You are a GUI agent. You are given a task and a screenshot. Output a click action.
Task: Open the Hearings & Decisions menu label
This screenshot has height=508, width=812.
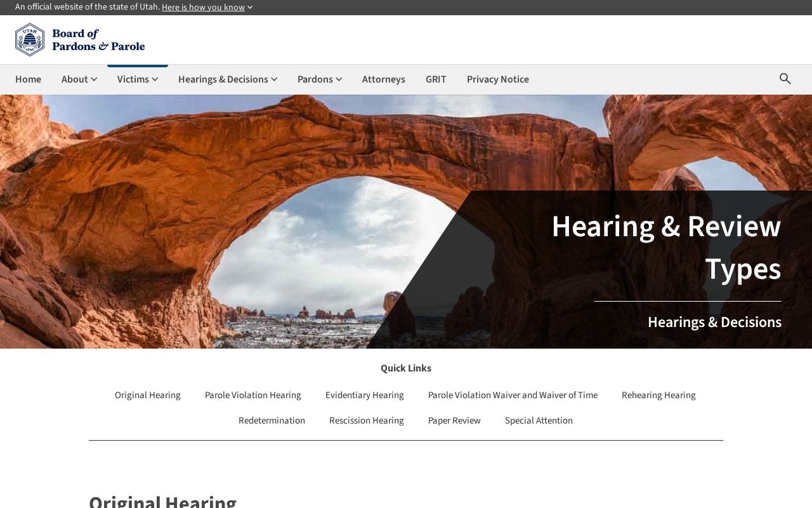pyautogui.click(x=223, y=79)
